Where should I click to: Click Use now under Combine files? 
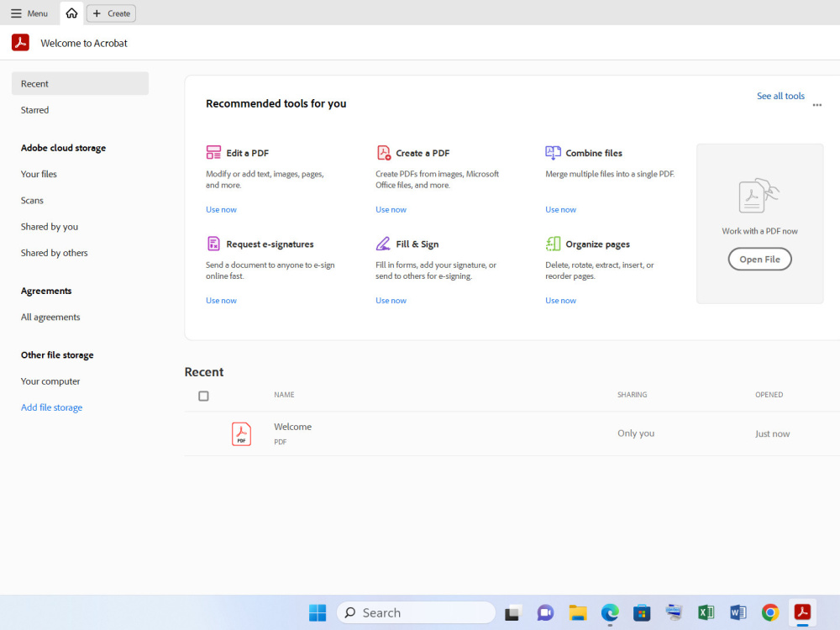pos(561,209)
